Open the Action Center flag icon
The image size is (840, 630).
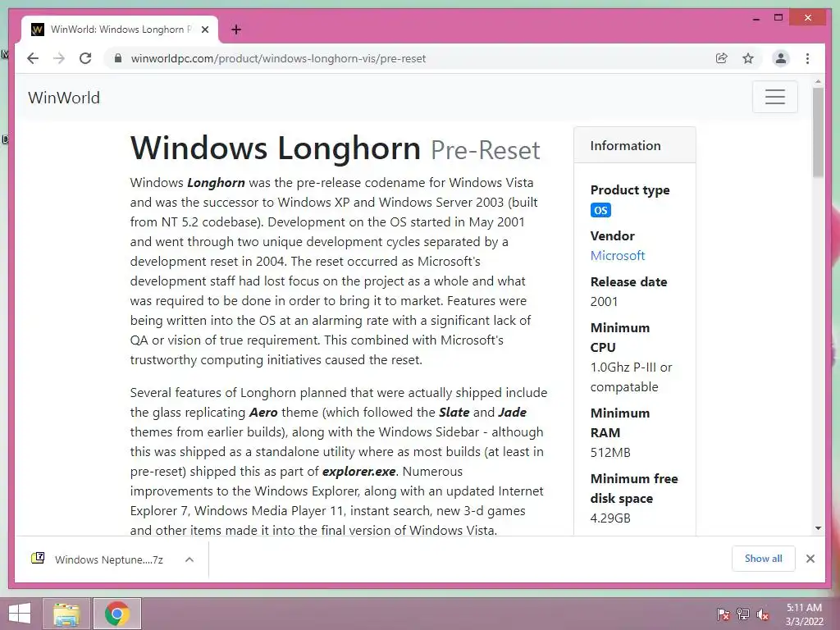[x=723, y=614]
